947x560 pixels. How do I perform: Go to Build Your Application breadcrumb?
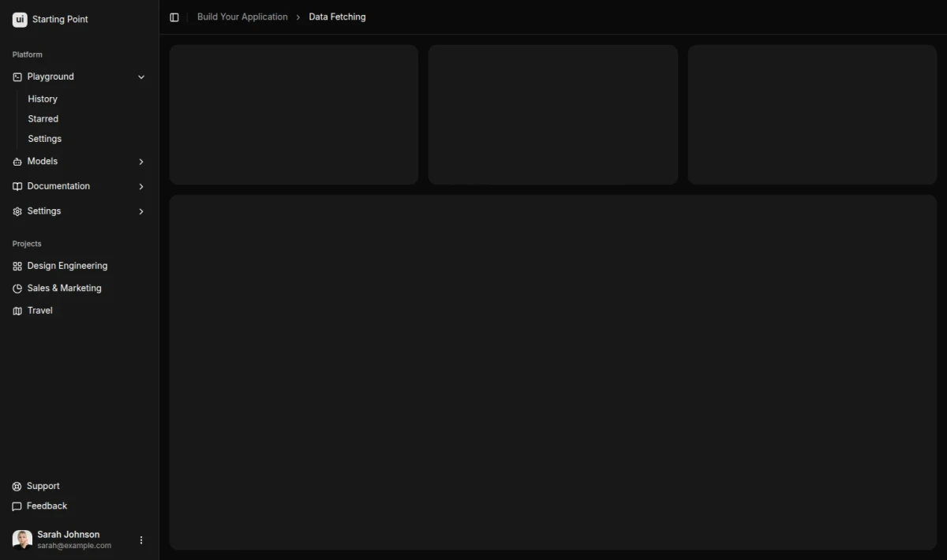pyautogui.click(x=242, y=17)
